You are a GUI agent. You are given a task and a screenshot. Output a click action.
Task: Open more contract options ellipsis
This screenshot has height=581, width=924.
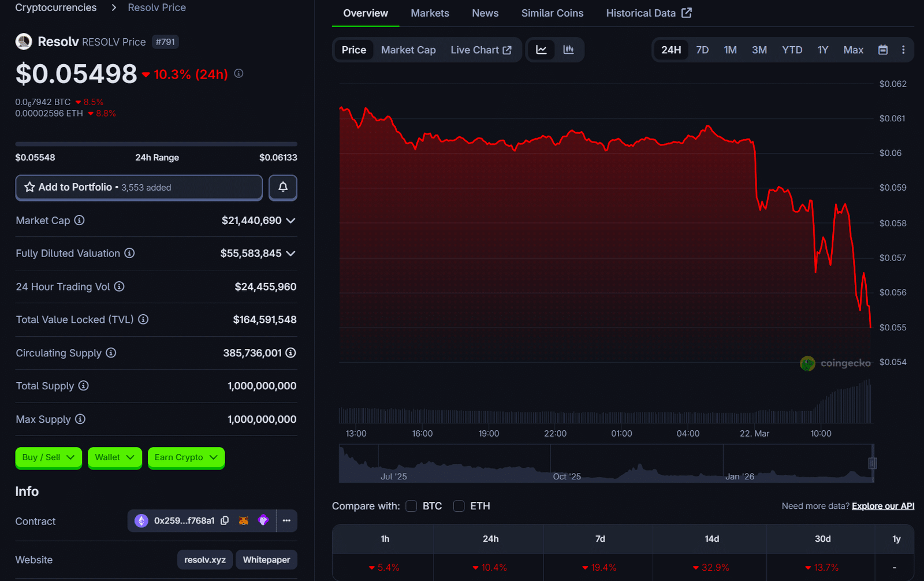(286, 520)
